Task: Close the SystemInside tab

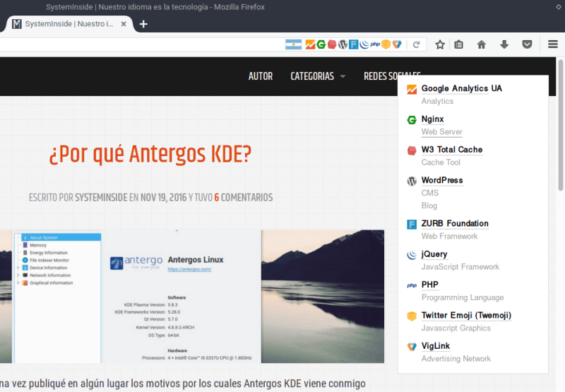Action: point(124,24)
